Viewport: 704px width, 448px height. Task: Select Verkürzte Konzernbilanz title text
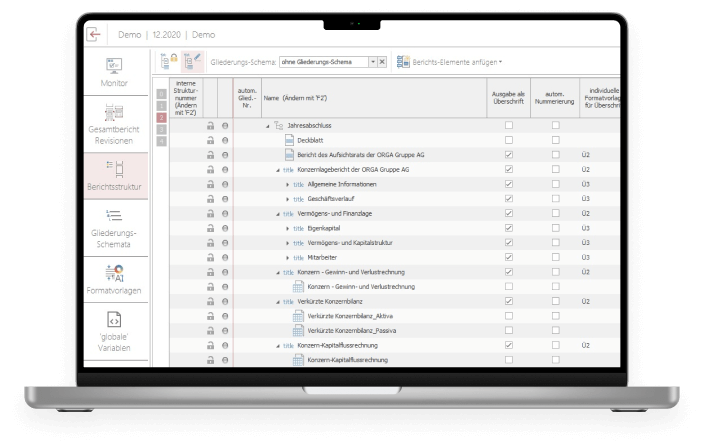click(330, 302)
